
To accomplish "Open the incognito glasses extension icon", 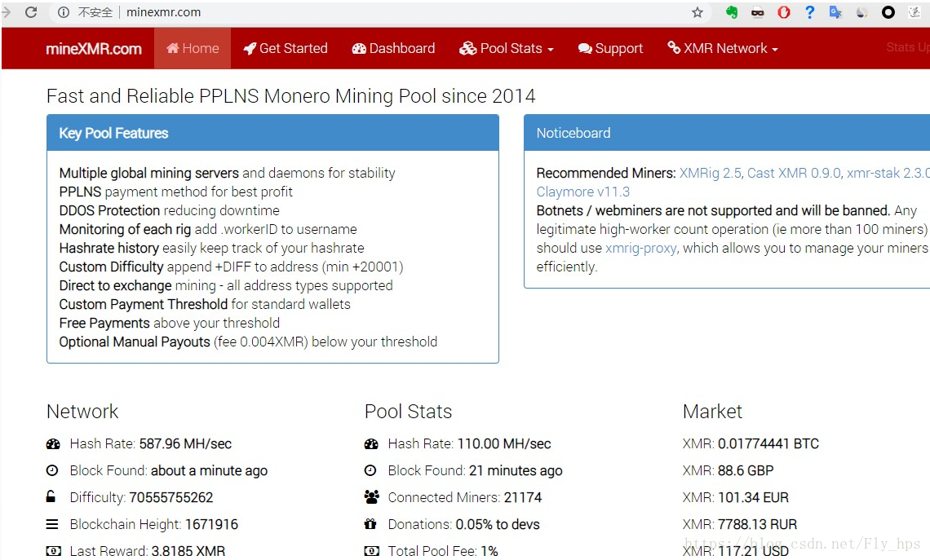I will (x=757, y=12).
